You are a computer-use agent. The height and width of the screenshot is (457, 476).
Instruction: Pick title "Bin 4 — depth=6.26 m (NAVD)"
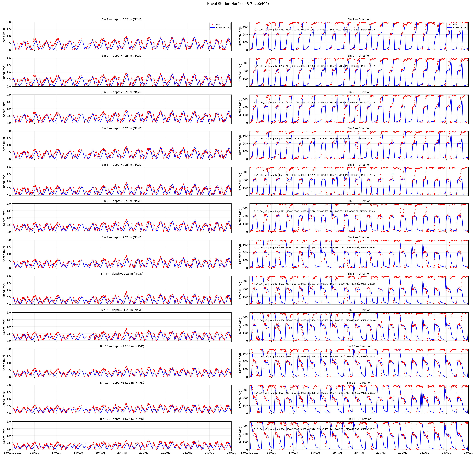pyautogui.click(x=122, y=128)
